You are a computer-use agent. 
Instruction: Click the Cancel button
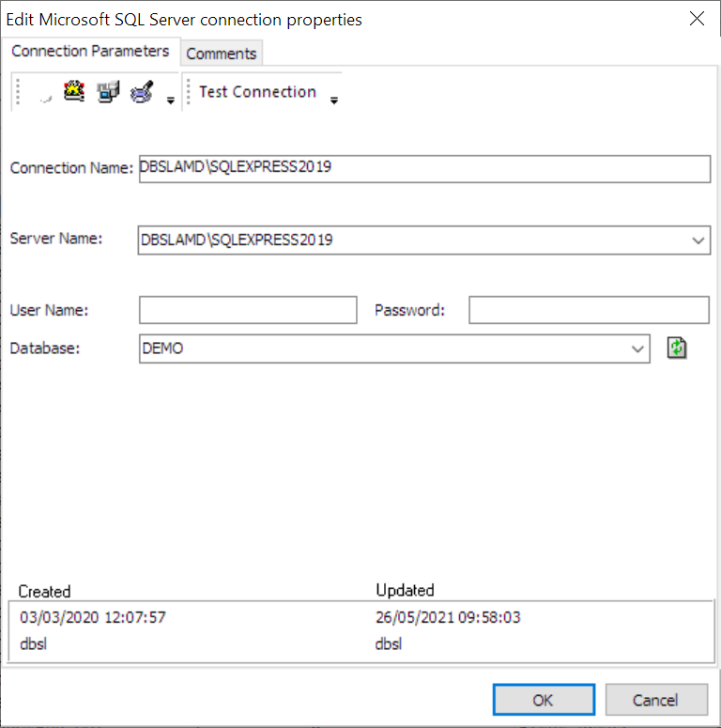[656, 699]
